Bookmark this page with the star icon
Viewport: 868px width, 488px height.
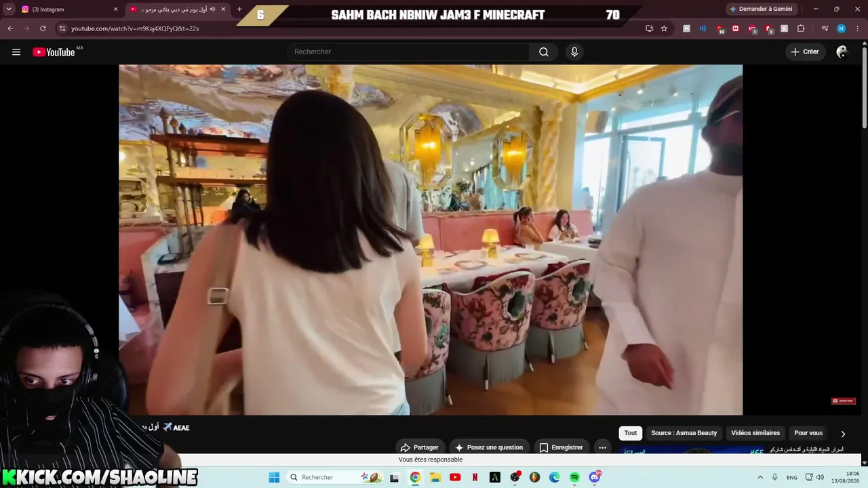pos(664,28)
